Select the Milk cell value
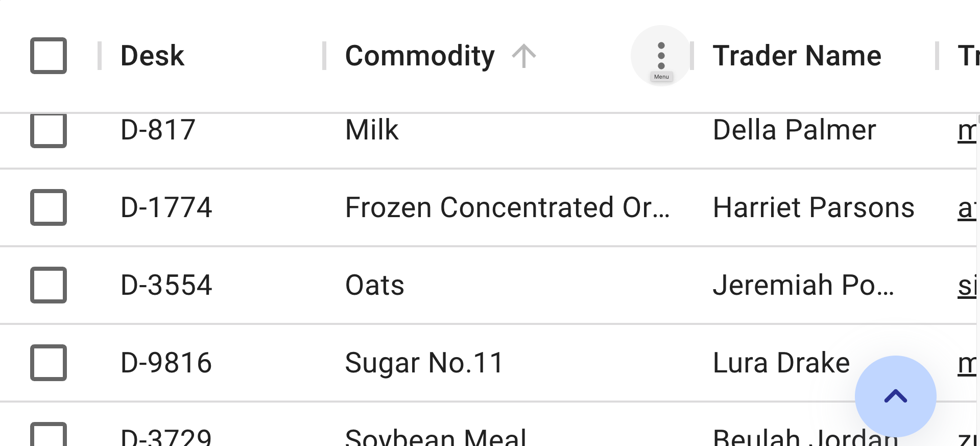This screenshot has width=980, height=446. click(x=371, y=131)
